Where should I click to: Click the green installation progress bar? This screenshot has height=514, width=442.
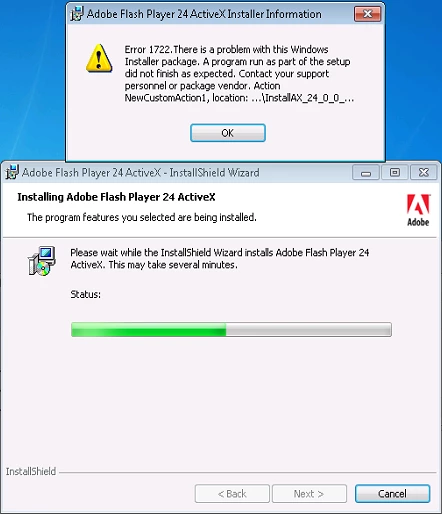[x=231, y=329]
